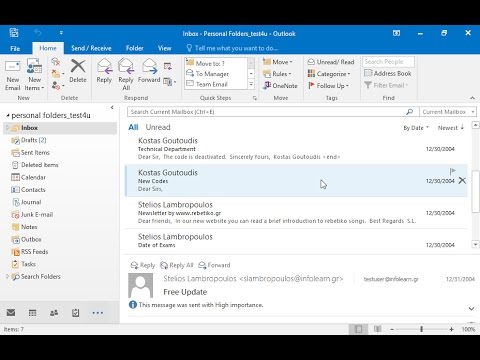Expand the Quick Steps gallery
This screenshot has height=360, width=480.
click(251, 85)
